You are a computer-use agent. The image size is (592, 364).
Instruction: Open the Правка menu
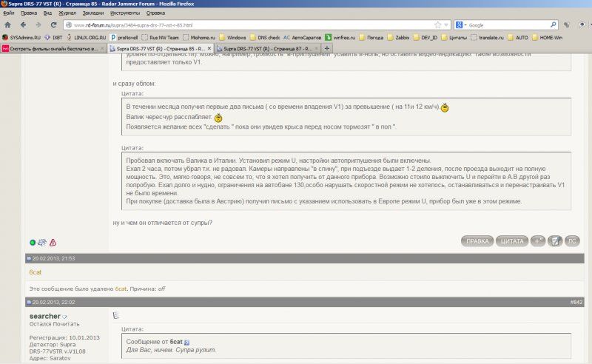point(29,13)
